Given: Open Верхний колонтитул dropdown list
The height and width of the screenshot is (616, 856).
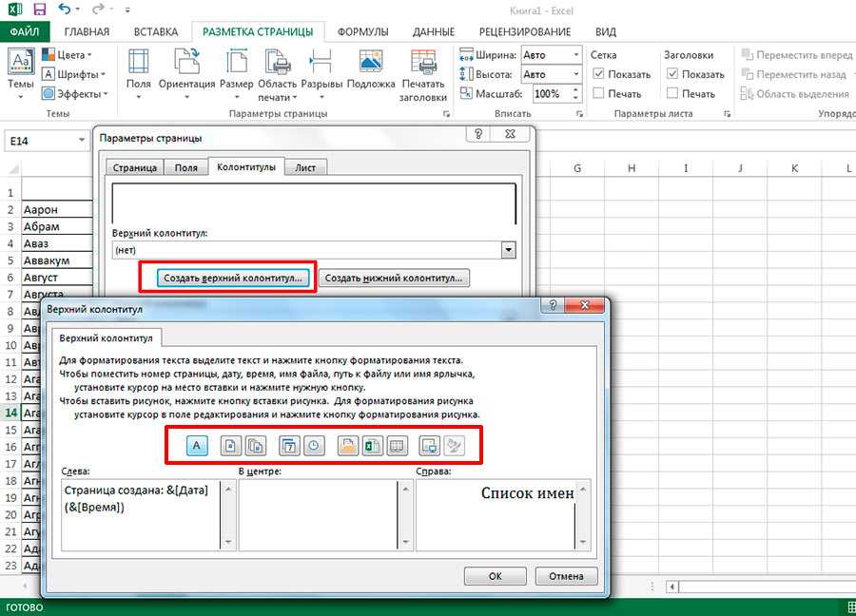Looking at the screenshot, I should [x=508, y=250].
